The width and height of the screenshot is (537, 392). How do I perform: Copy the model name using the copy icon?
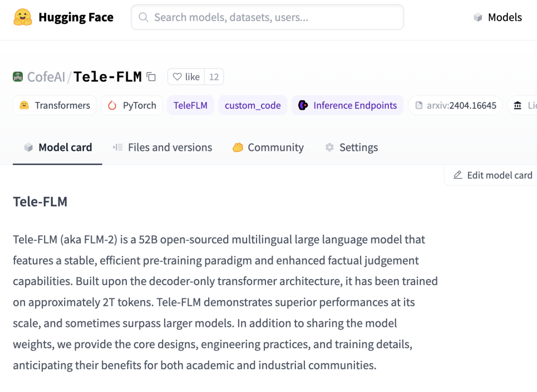pos(151,77)
